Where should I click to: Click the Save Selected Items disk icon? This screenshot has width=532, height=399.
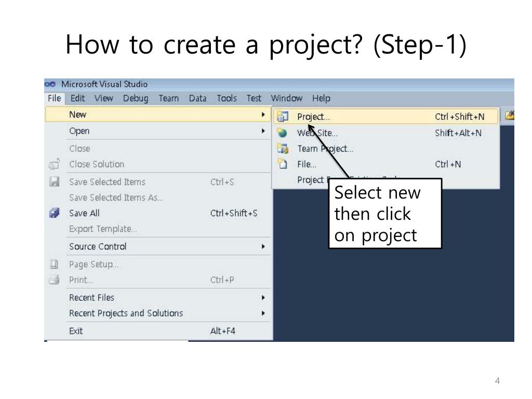tap(55, 182)
